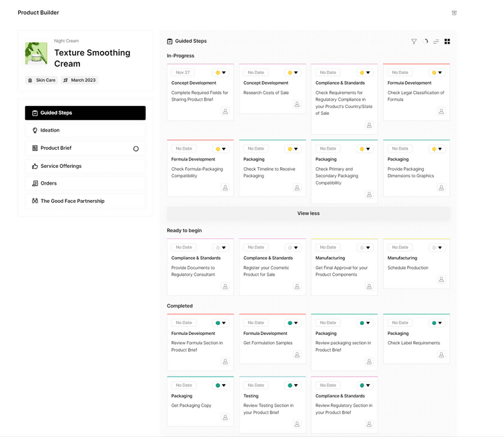Assign user on Check Legal Classification card
The width and height of the screenshot is (504, 437).
[x=442, y=111]
